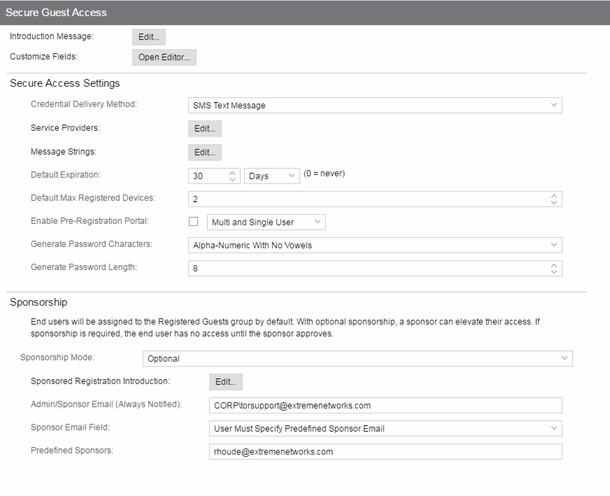Enable Pre-Registration Portal checkbox
Screen dimensions: 610x496
coord(193,222)
